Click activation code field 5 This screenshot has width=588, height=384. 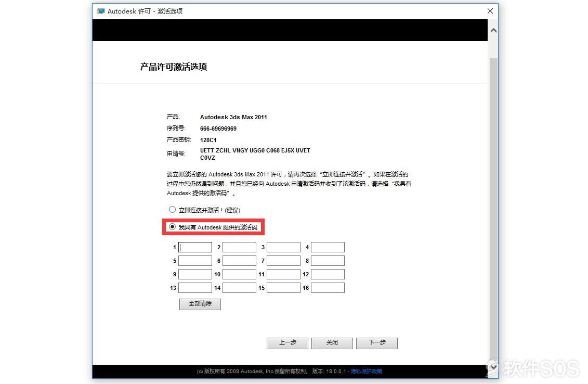[x=195, y=261]
